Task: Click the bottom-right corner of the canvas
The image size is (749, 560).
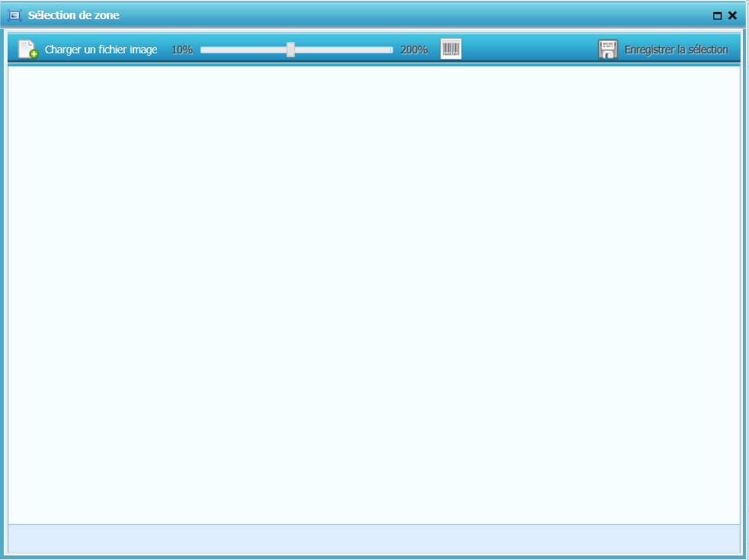Action: pyautogui.click(x=736, y=520)
